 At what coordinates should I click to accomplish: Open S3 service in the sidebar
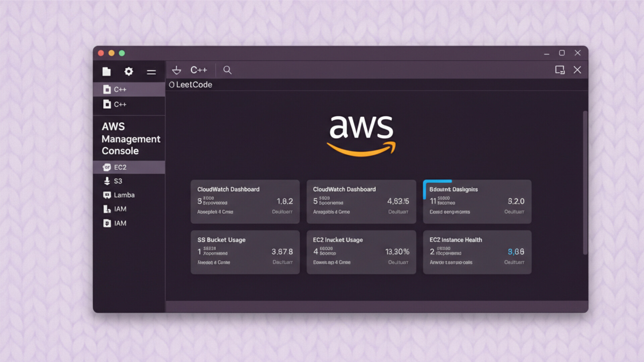tap(117, 181)
